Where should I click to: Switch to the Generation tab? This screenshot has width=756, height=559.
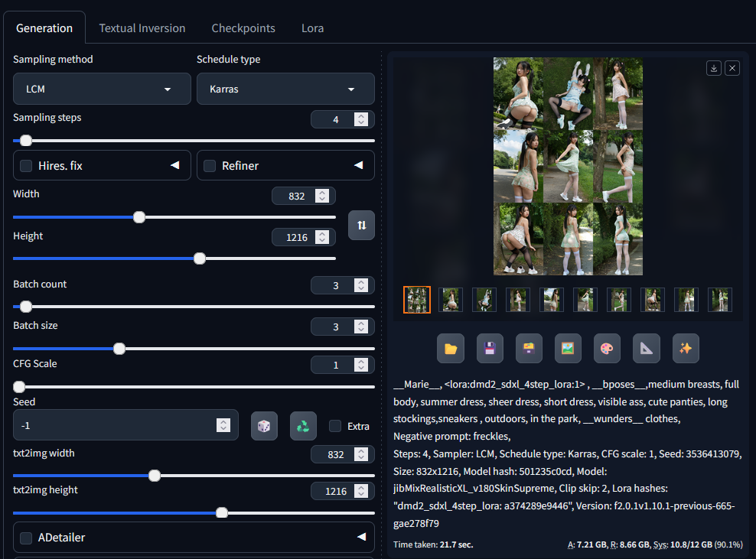[44, 28]
